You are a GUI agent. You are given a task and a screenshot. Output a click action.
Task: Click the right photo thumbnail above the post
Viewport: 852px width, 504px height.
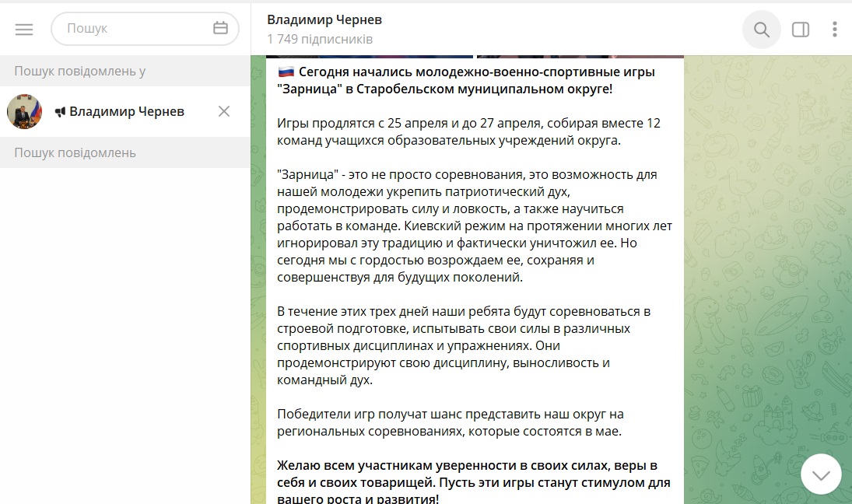point(580,57)
